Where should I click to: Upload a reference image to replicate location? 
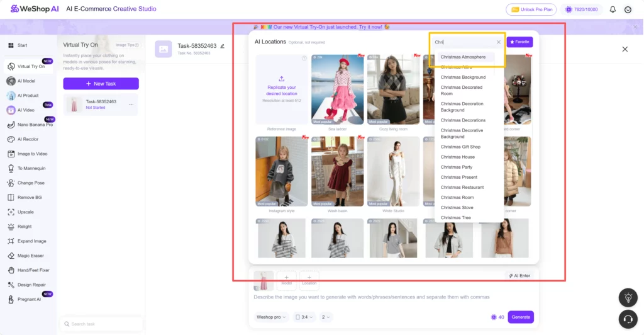pos(281,89)
